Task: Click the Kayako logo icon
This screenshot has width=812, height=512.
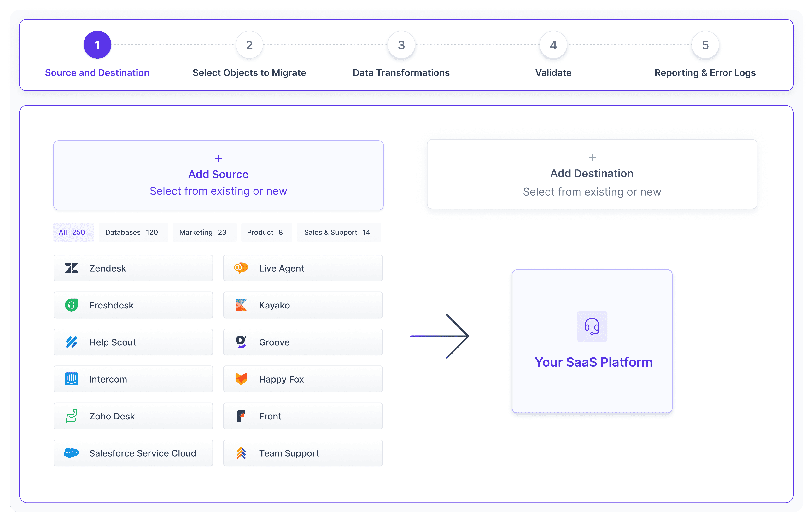Action: click(241, 305)
